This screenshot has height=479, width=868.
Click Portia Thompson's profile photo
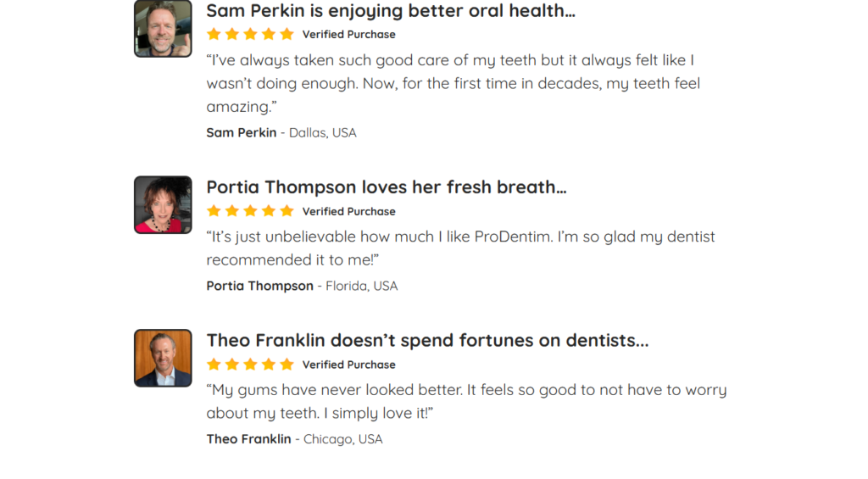[x=163, y=204]
